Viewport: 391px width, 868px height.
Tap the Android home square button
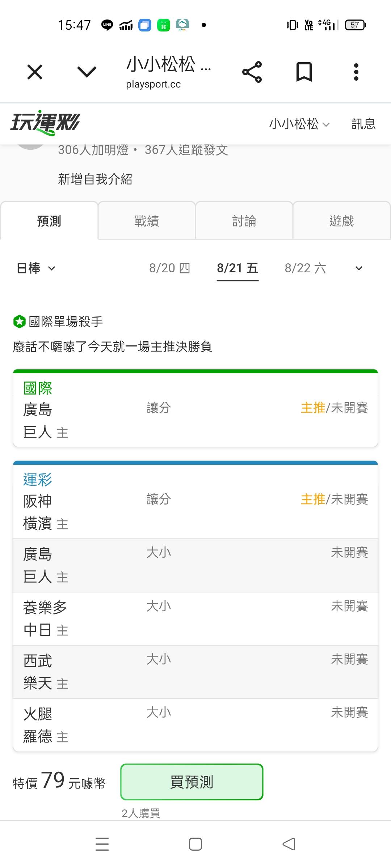pyautogui.click(x=195, y=844)
